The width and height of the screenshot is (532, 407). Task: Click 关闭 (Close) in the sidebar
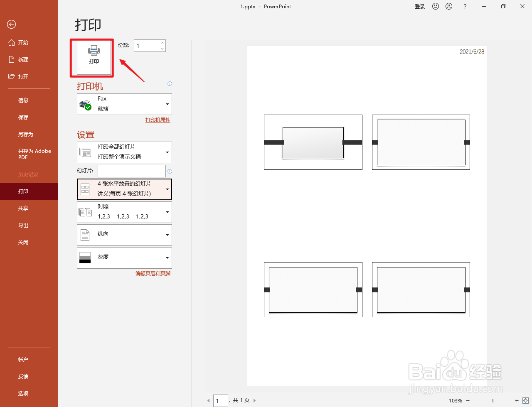(29, 242)
